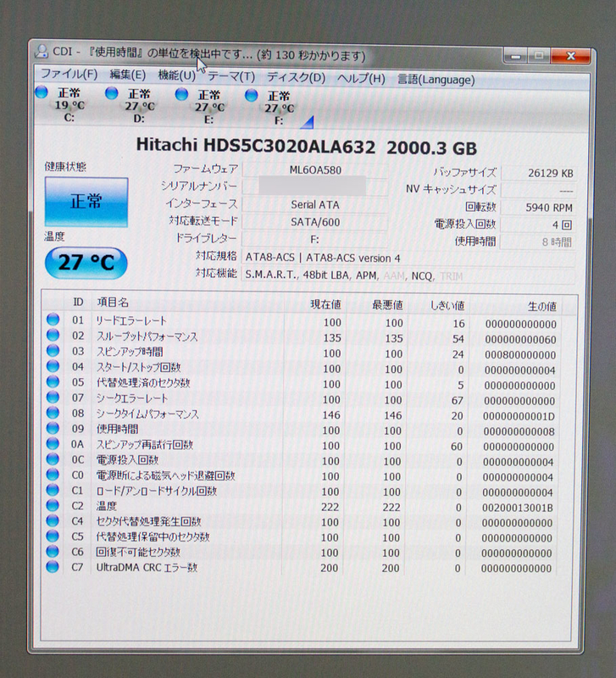The height and width of the screenshot is (678, 616).
Task: Click the raw value 000800000000
Action: tap(520, 355)
